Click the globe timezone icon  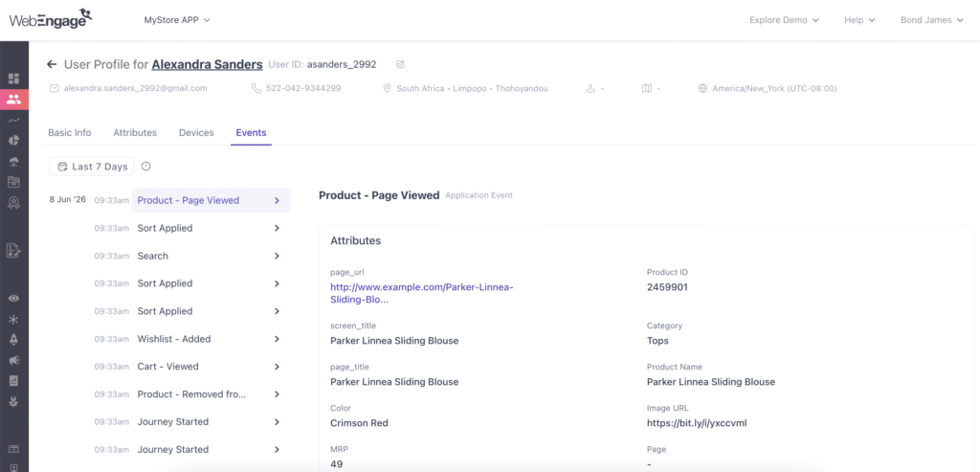(702, 89)
